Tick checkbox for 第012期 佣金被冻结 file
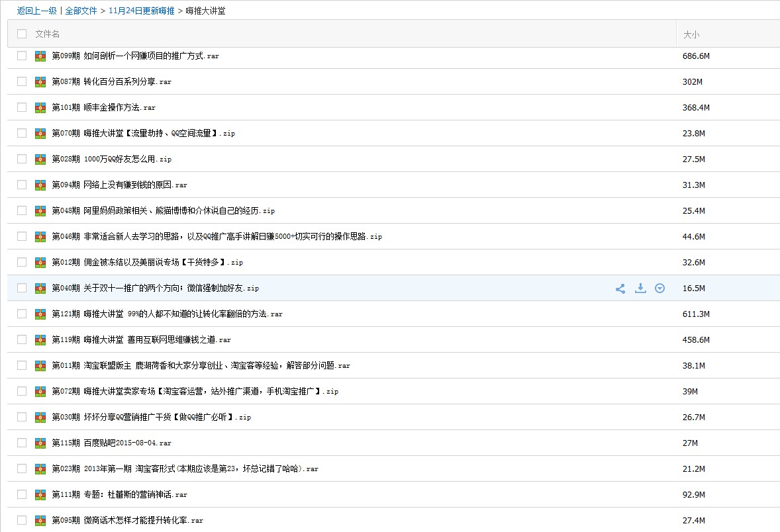This screenshot has width=780, height=532. click(x=22, y=262)
